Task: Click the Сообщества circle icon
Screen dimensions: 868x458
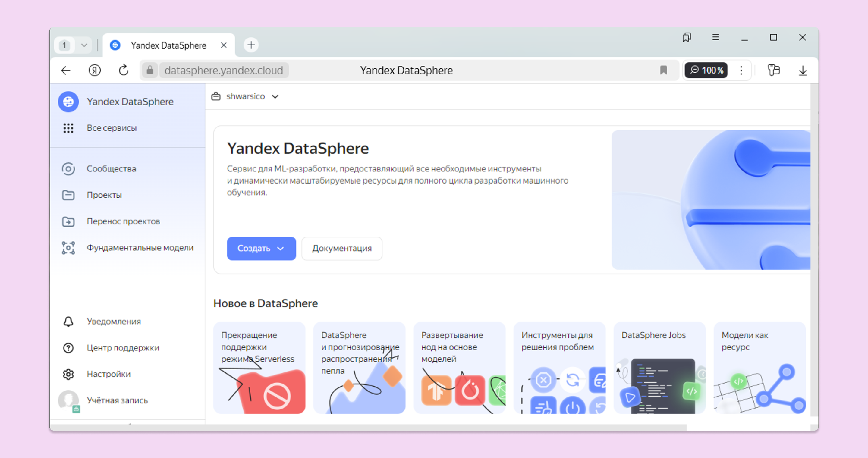Action: click(68, 169)
